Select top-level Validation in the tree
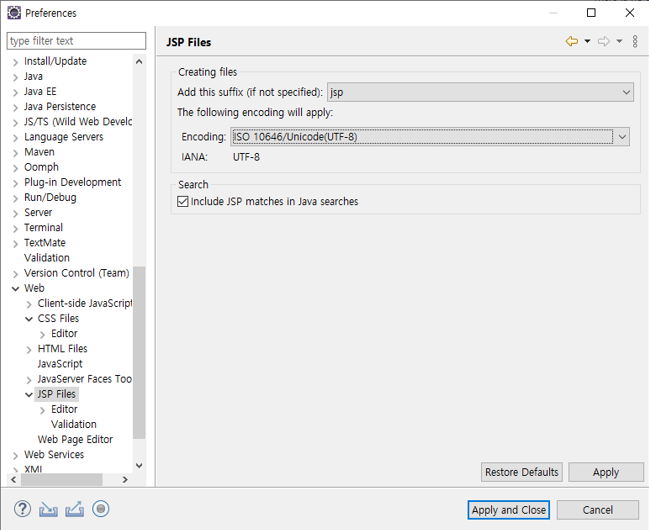 [47, 258]
